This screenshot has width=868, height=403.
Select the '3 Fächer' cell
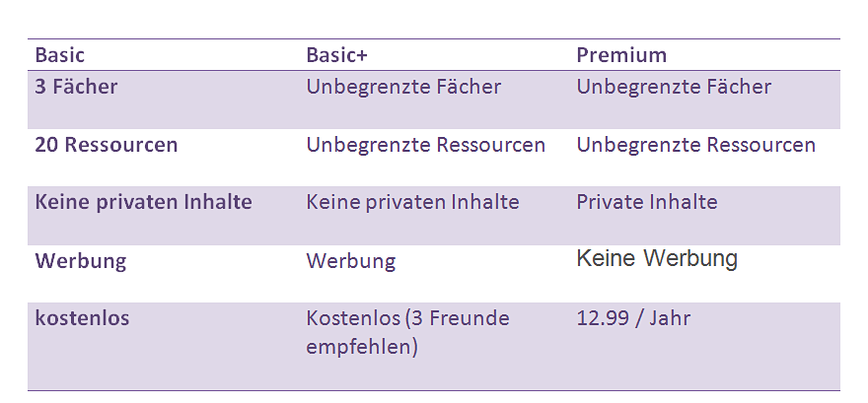tap(76, 87)
